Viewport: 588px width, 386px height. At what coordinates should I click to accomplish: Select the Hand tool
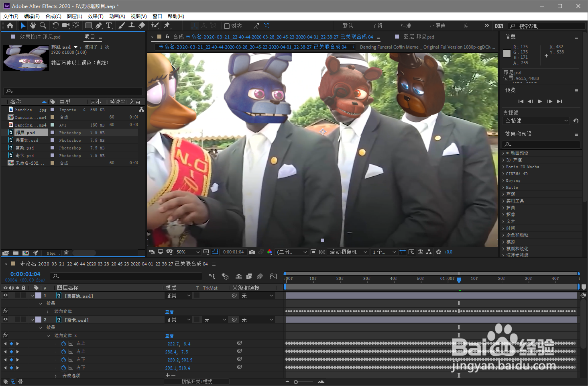(33, 26)
